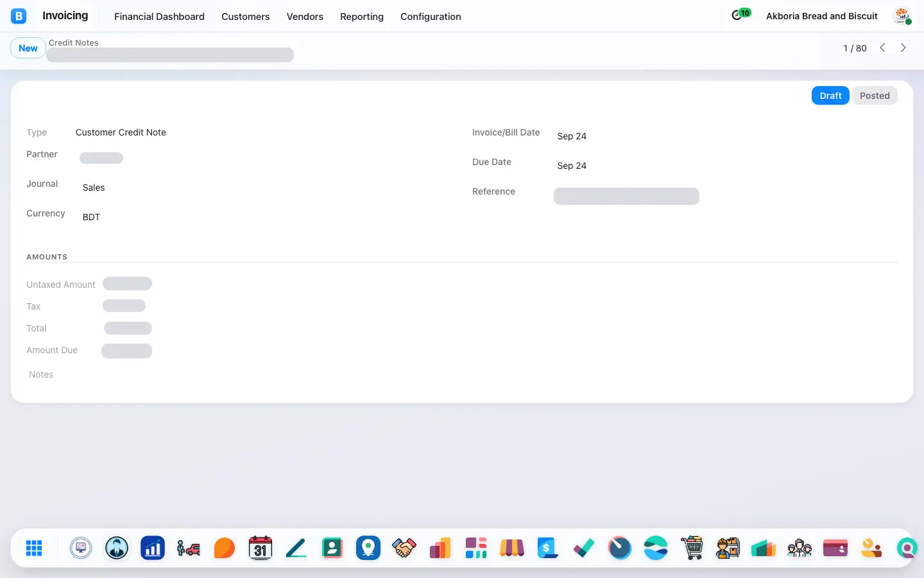This screenshot has width=924, height=578.
Task: Open the orange chat bubble app
Action: coord(225,548)
